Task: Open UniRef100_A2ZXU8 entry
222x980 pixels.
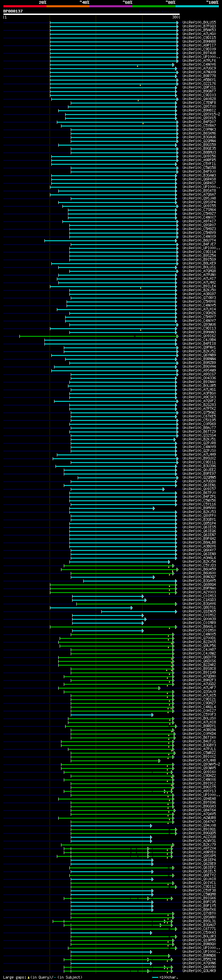Action: [x=199, y=837]
